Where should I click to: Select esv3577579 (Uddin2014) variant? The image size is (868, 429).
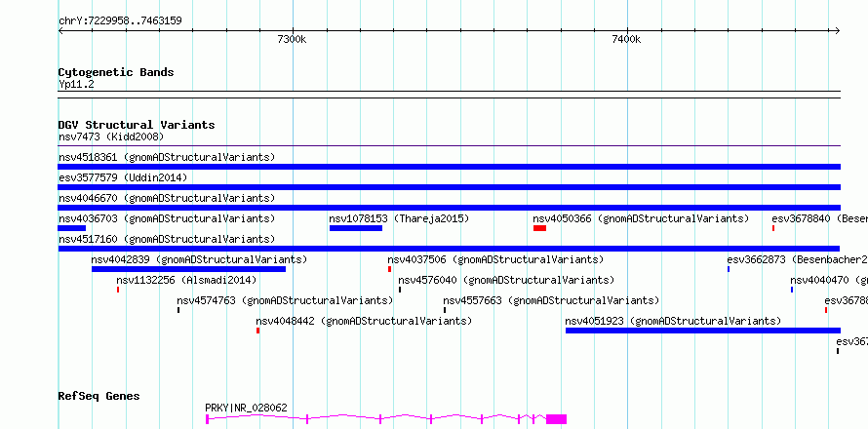(x=123, y=177)
